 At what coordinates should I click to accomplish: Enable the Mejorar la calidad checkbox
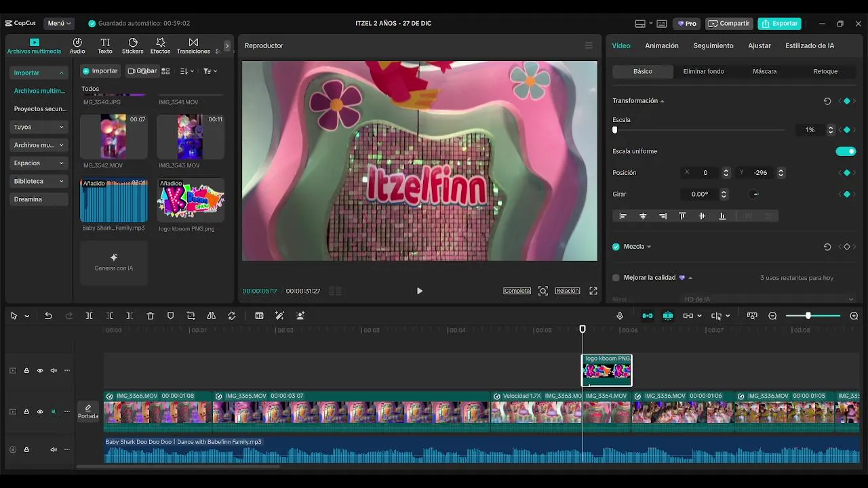[616, 278]
